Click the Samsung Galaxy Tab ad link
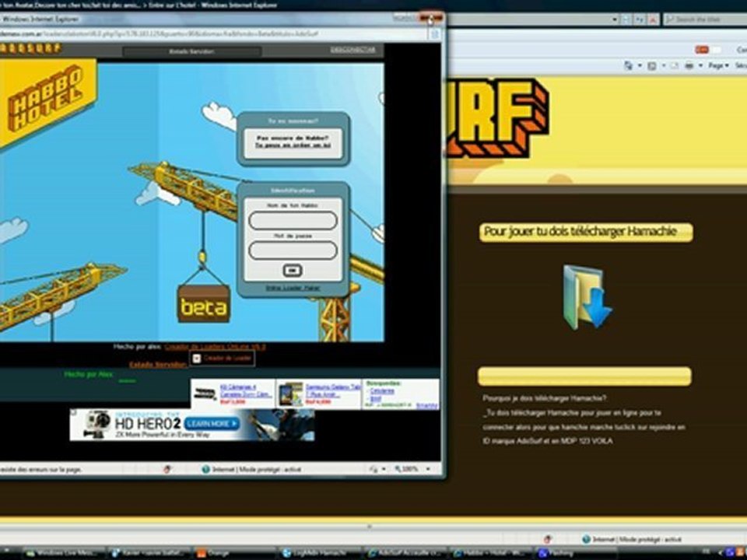The image size is (747, 560). pyautogui.click(x=333, y=391)
